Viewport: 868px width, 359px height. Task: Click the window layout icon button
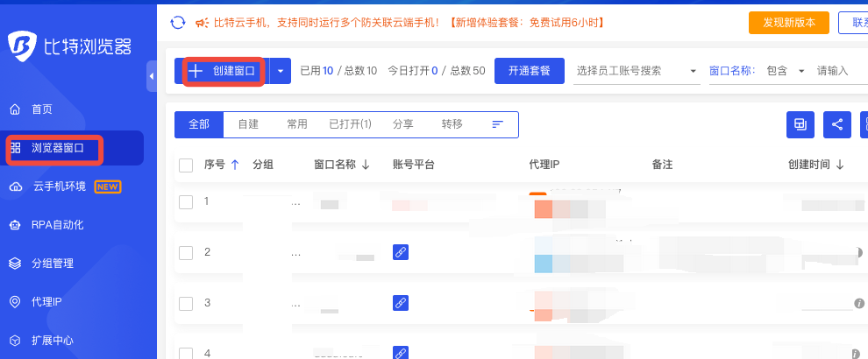[x=800, y=124]
